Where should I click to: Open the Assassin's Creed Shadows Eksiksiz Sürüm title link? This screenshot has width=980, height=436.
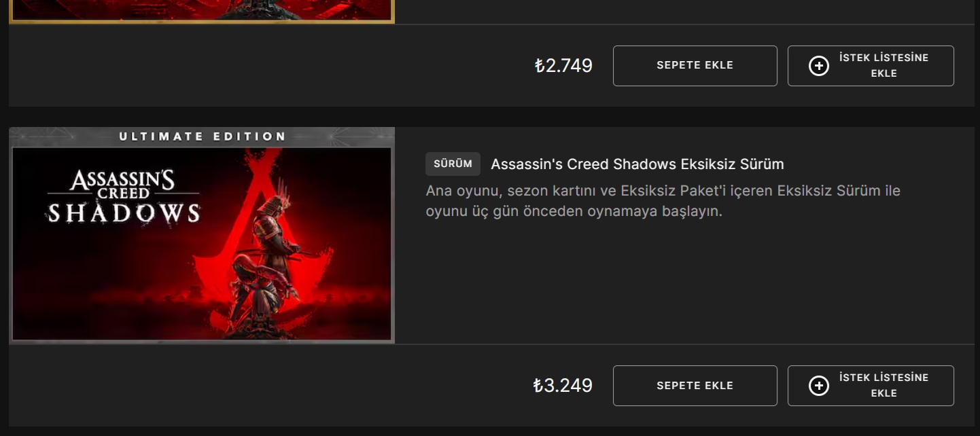point(637,164)
